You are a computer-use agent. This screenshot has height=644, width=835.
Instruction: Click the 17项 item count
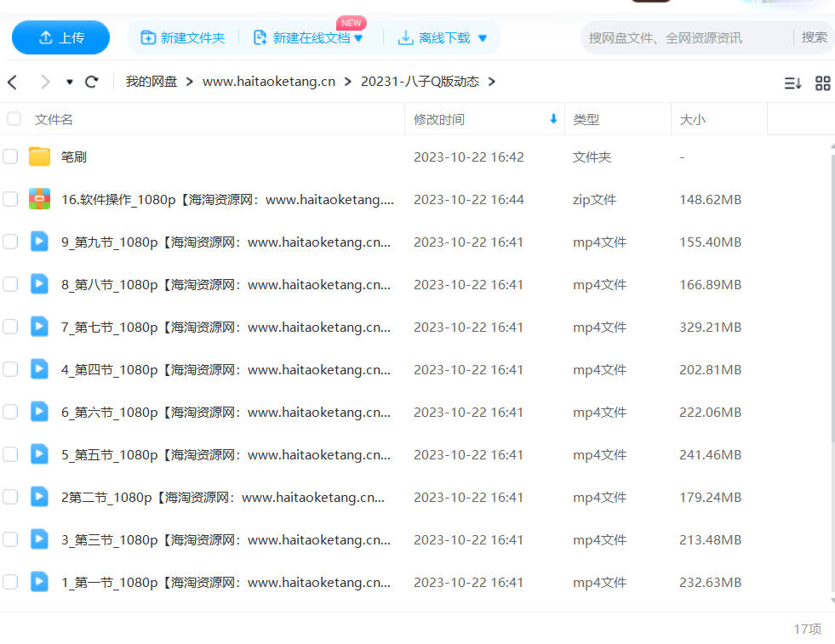(x=807, y=629)
